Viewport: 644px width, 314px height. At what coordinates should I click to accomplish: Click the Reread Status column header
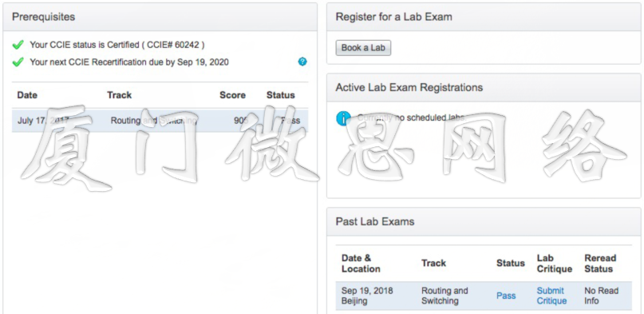[x=600, y=264]
